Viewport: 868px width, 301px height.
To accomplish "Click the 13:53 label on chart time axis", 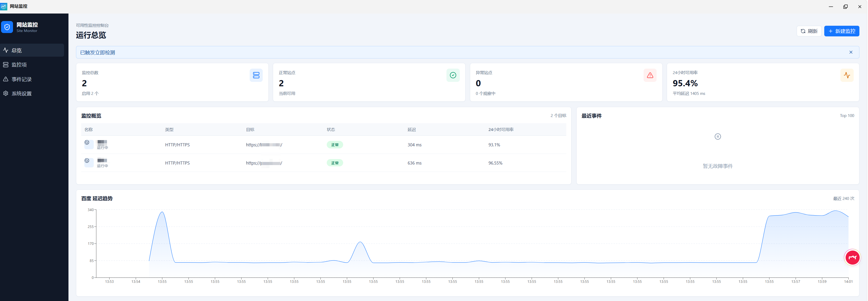I will click(x=109, y=282).
